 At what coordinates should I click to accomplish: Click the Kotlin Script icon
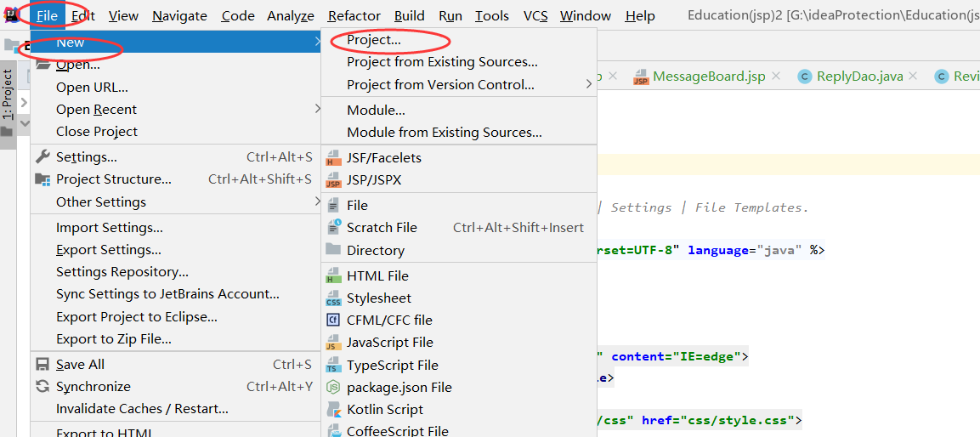click(334, 410)
